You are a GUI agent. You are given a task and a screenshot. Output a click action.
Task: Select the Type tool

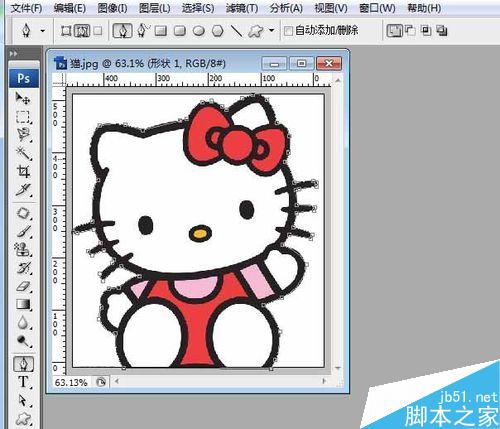(x=23, y=382)
